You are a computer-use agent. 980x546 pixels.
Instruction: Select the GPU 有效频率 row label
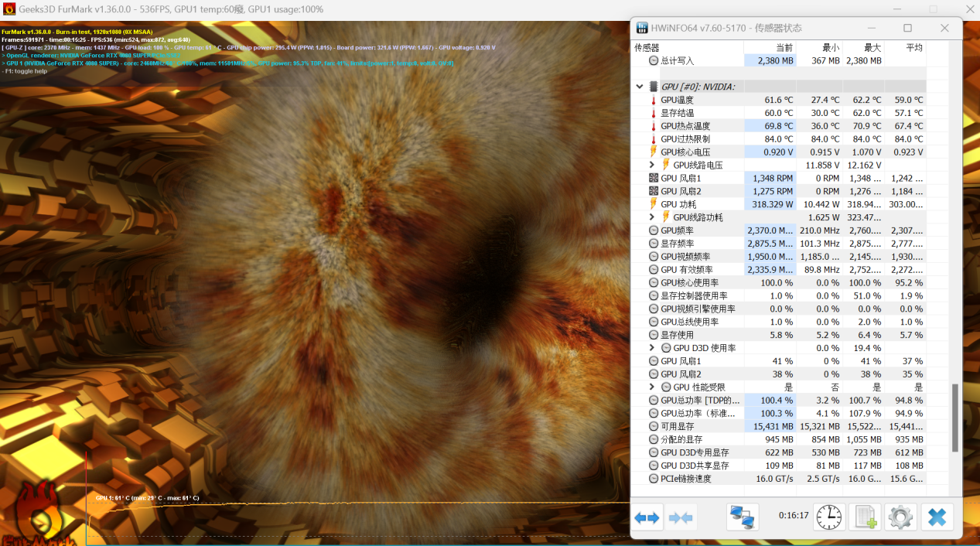(688, 270)
